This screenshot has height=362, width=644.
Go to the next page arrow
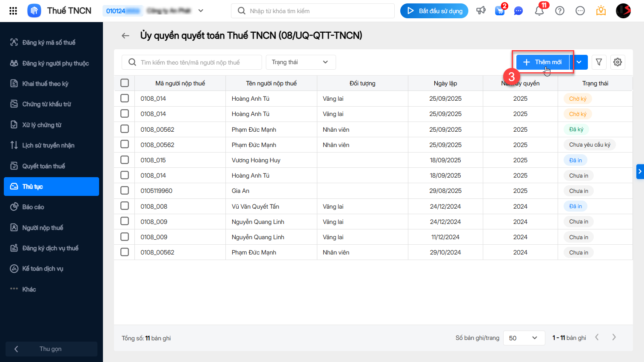[x=614, y=337]
